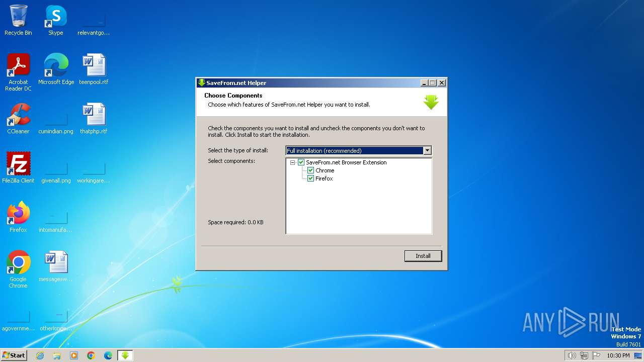Open Edge from the taskbar
The height and width of the screenshot is (362, 644).
click(x=108, y=355)
